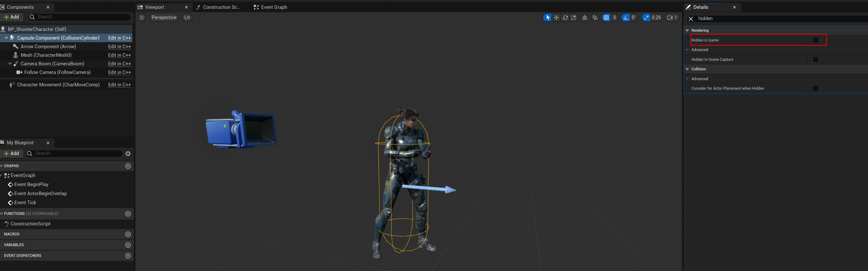Collapse the Camera Boom component tree
Image resolution: width=868 pixels, height=271 pixels.
click(10, 64)
